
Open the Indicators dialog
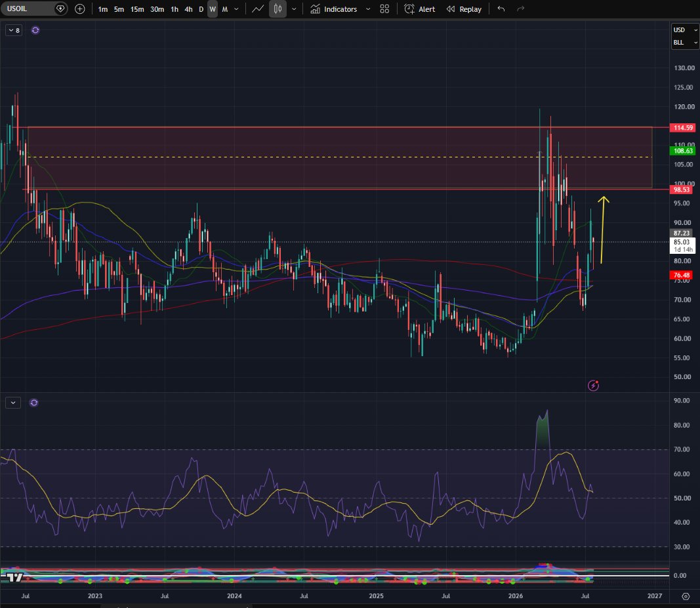pos(334,9)
